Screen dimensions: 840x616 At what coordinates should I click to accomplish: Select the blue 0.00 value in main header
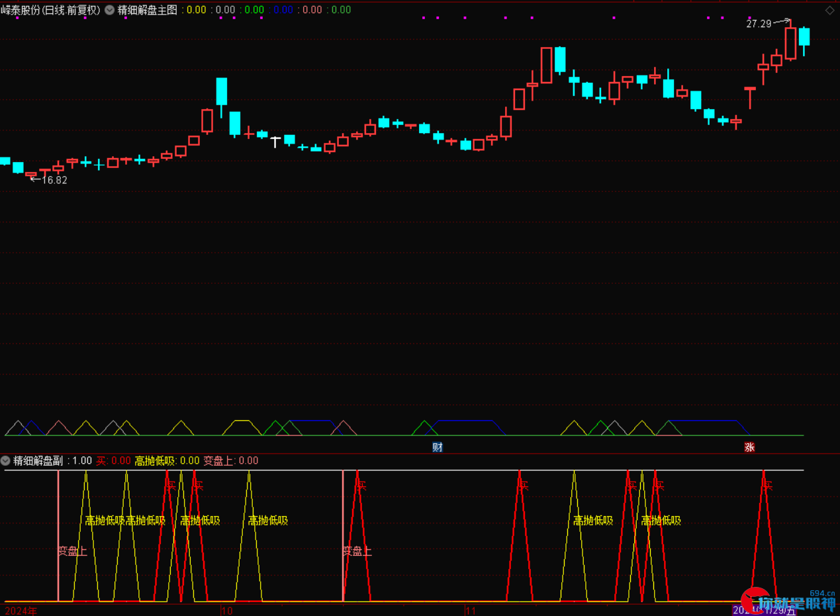pyautogui.click(x=283, y=10)
